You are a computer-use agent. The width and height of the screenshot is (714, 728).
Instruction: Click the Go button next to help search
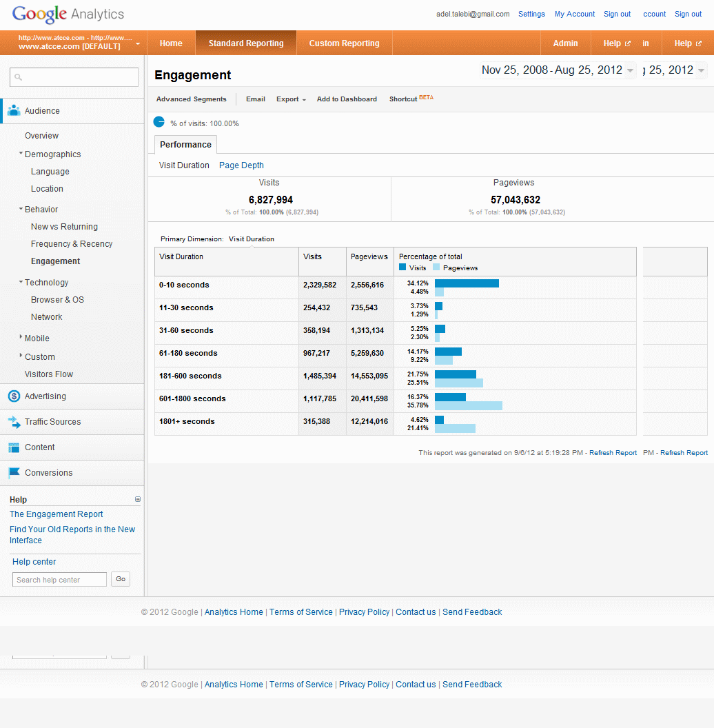[x=121, y=579]
